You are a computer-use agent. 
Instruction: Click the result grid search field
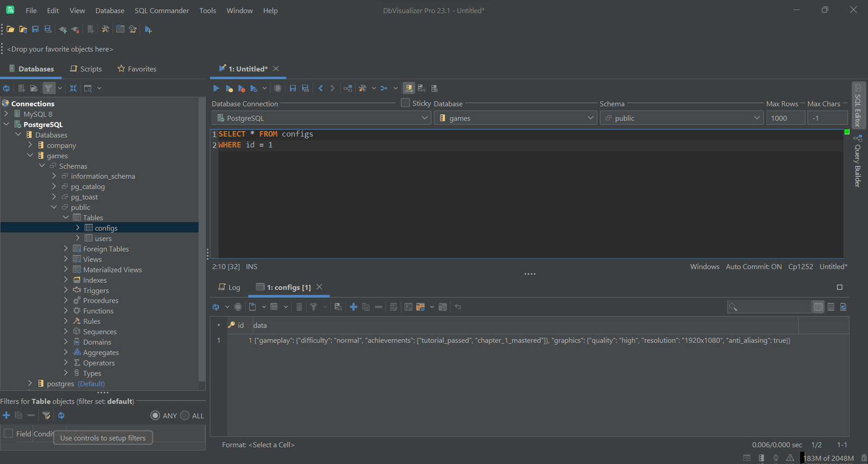(x=769, y=307)
